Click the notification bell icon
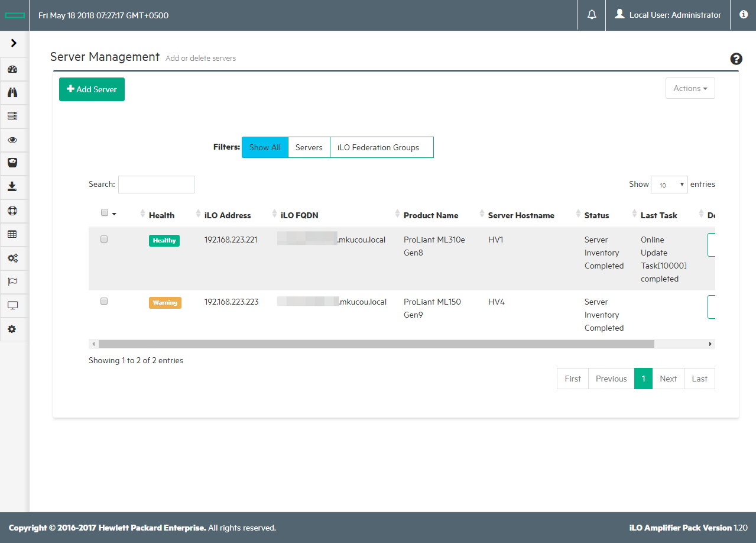The height and width of the screenshot is (543, 756). (x=592, y=15)
